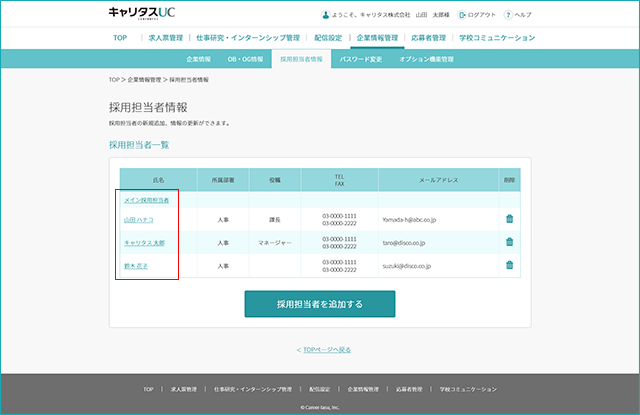
Task: Open 求人票管理 menu
Action: 166,38
